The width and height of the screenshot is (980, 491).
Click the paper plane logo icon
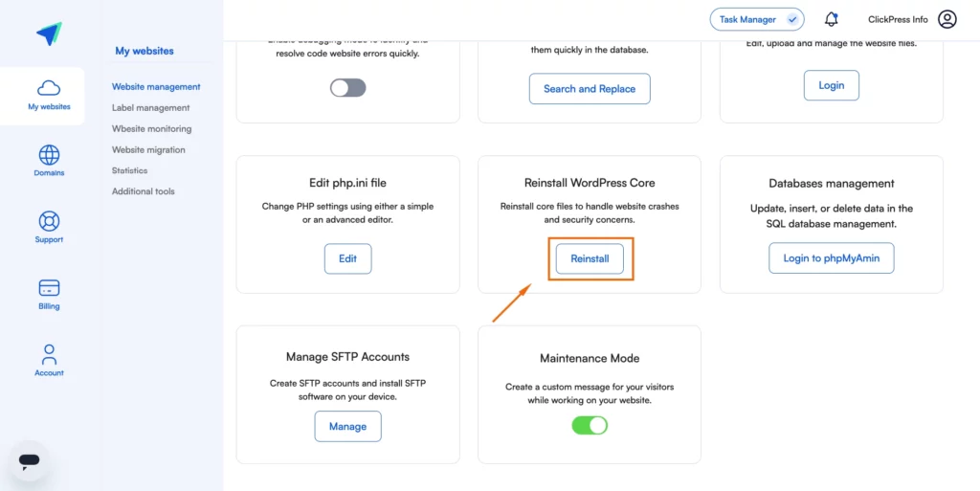point(50,33)
